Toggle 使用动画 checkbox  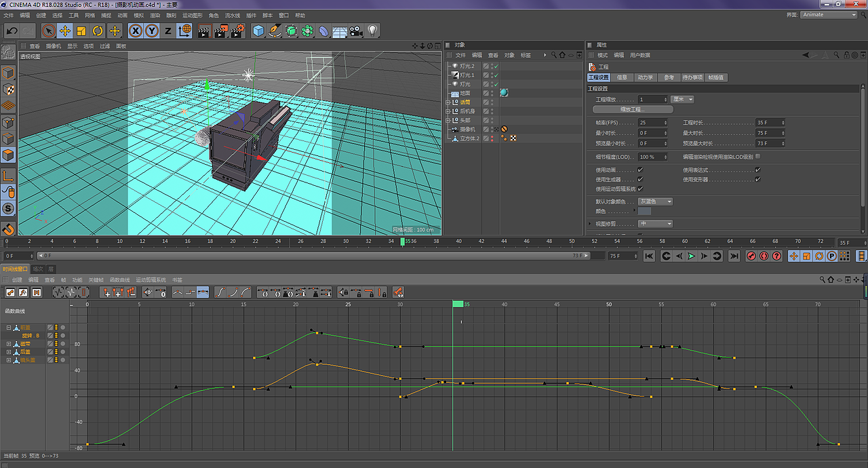coord(640,170)
